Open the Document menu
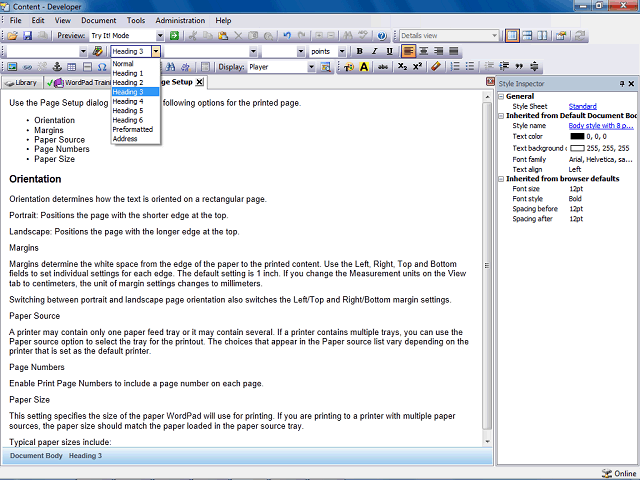Screen dimensions: 640x480 [98, 20]
